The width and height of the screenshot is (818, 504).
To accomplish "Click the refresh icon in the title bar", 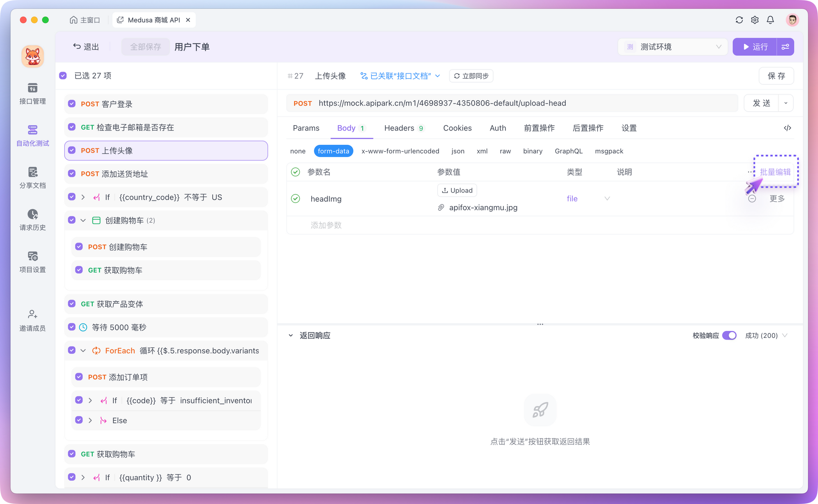I will (739, 20).
